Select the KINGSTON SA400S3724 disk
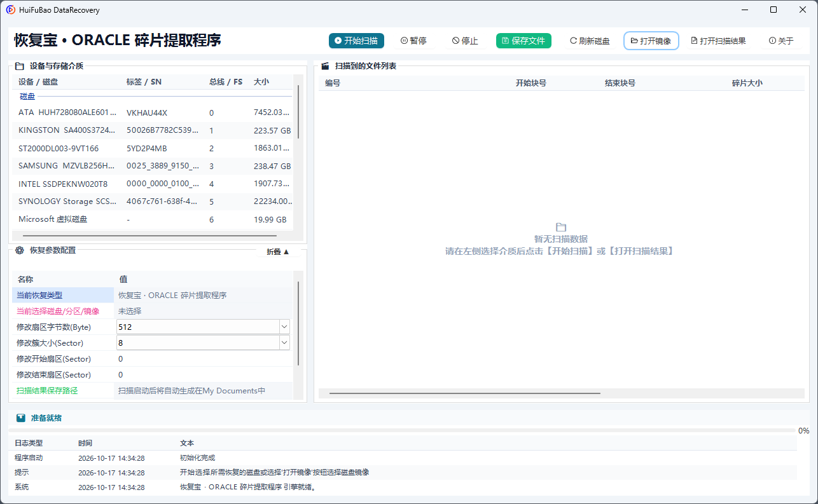The width and height of the screenshot is (818, 504). tap(153, 130)
